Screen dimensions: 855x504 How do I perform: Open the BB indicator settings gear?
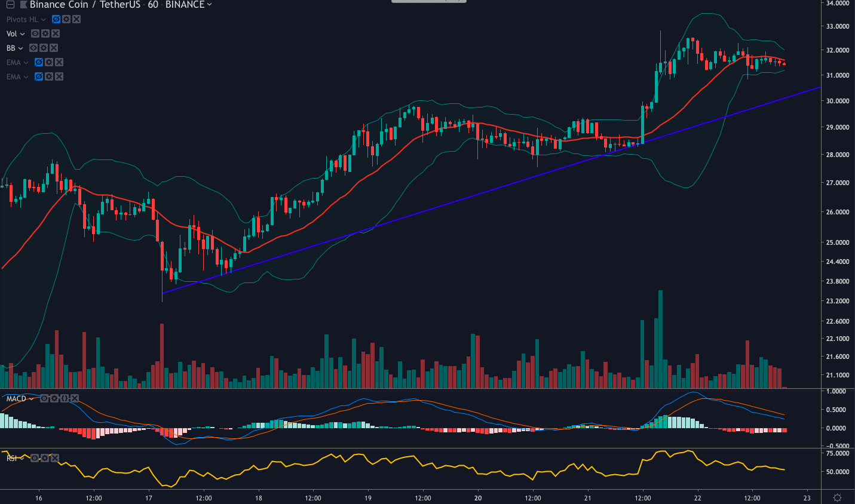click(x=45, y=48)
